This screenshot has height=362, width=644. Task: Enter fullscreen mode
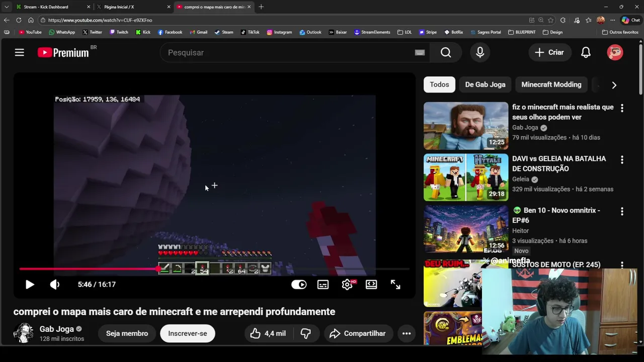click(x=395, y=285)
